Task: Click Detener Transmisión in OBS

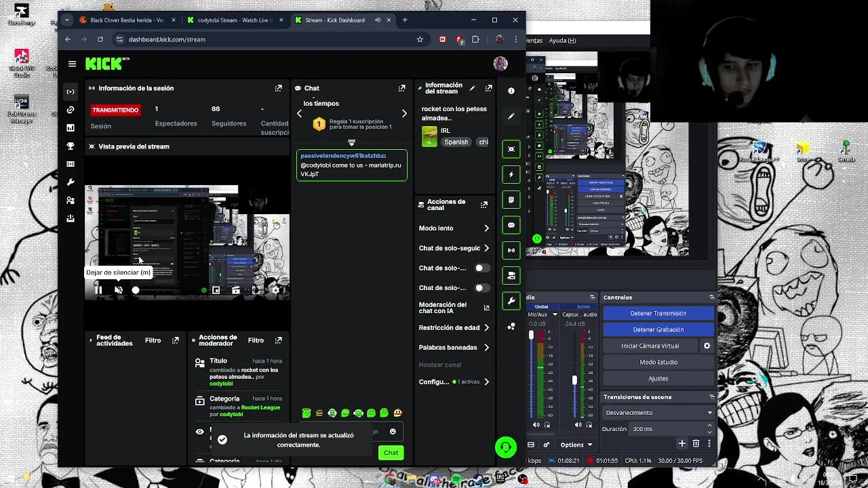Action: (x=658, y=313)
